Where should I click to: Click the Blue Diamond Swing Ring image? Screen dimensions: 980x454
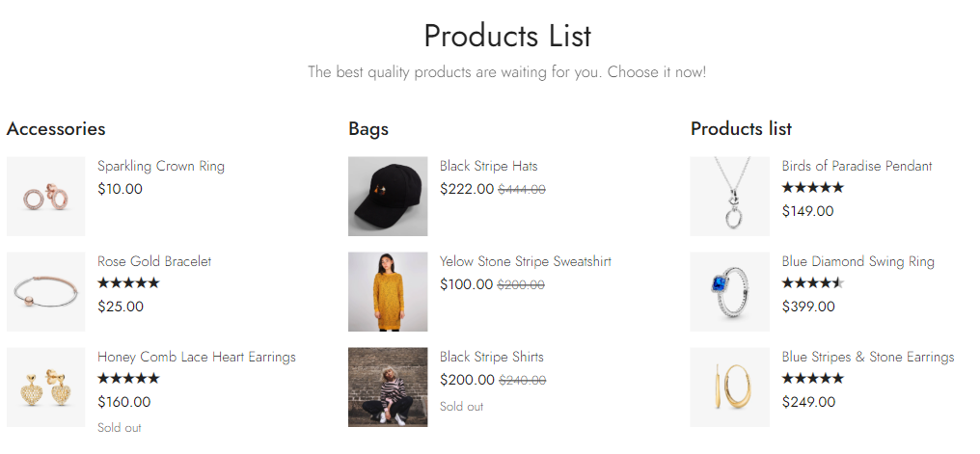[729, 291]
